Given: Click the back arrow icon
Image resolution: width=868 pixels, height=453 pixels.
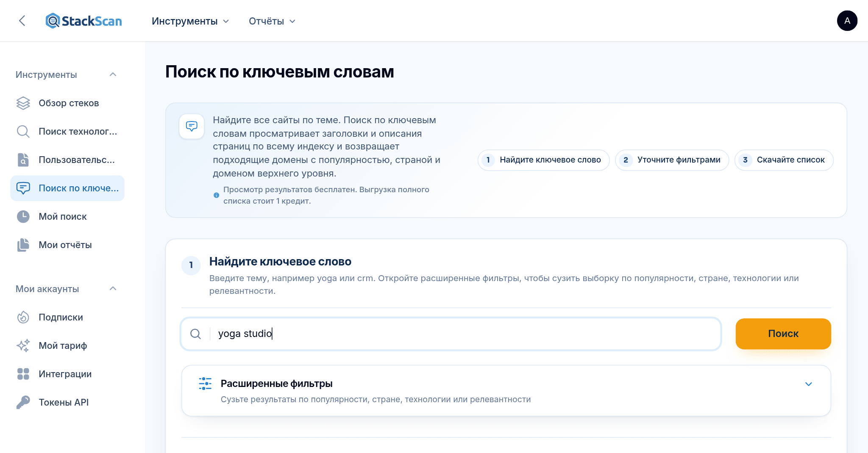Looking at the screenshot, I should pos(22,21).
